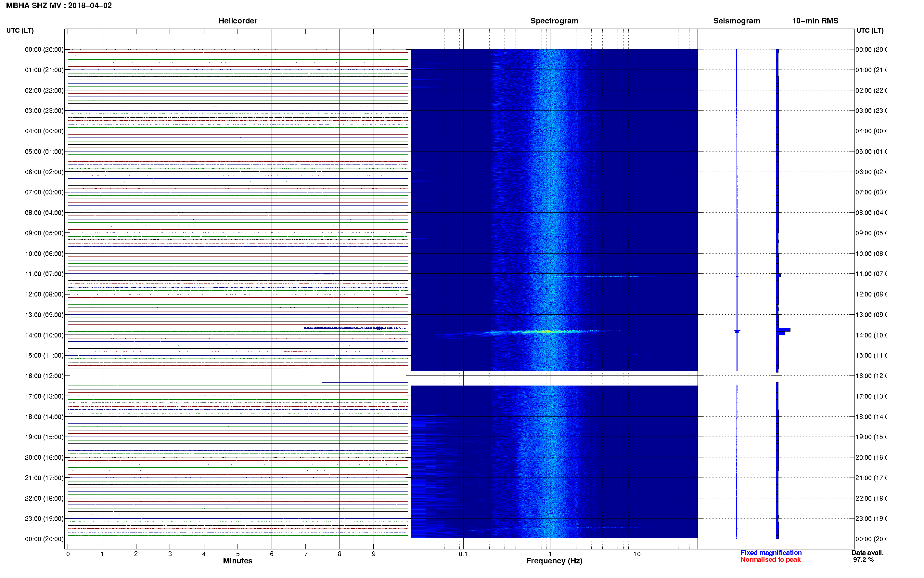Click the right UTC (LT) axis label

point(870,31)
